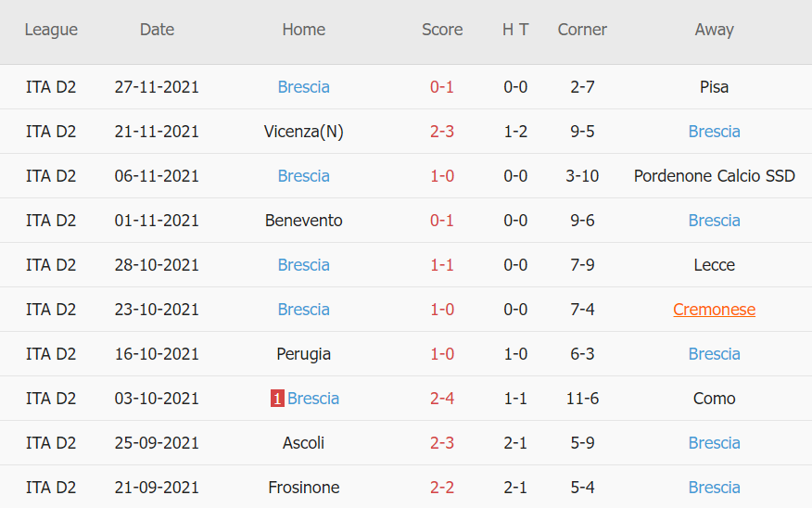Click the Pisa away team name

pos(714,87)
